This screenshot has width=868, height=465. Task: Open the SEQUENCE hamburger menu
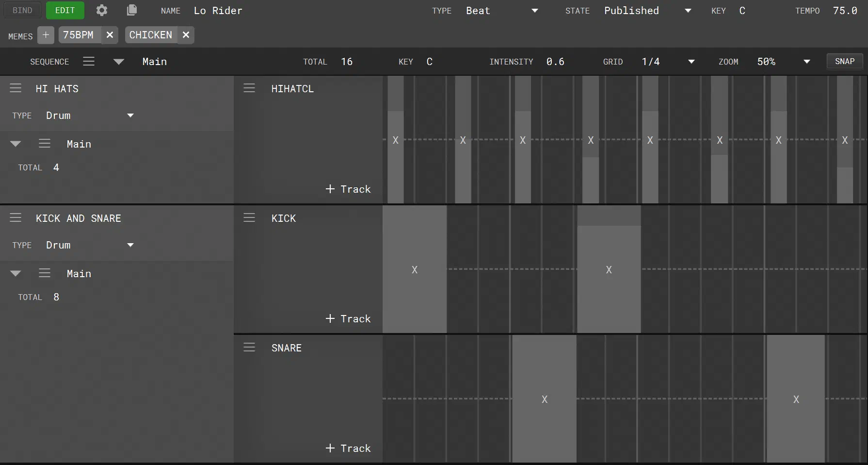tap(89, 62)
